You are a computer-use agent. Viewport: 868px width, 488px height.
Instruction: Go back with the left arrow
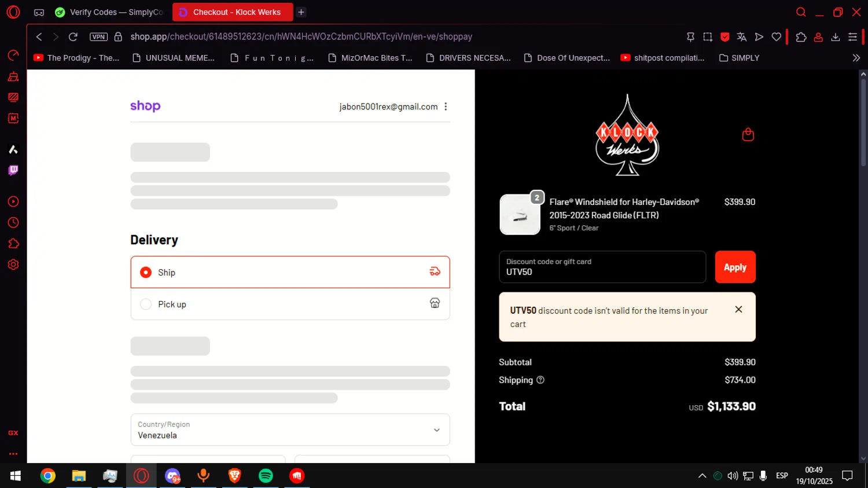point(39,36)
